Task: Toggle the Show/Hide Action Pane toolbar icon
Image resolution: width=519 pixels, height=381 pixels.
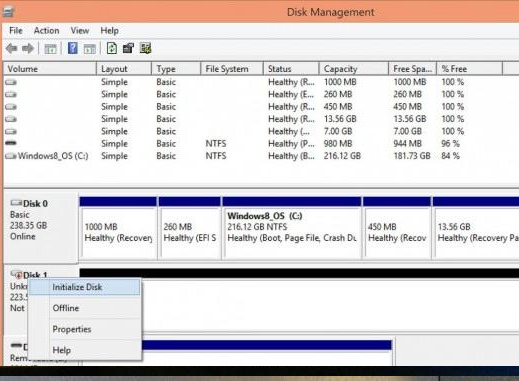Action: coord(90,49)
